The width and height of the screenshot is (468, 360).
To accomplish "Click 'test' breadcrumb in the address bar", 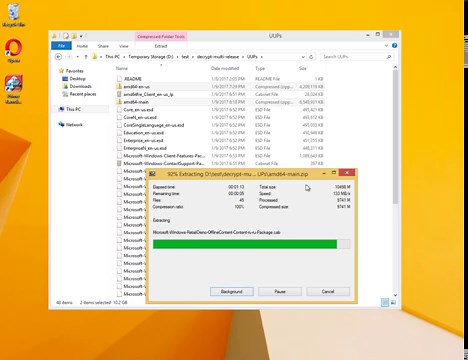I will click(x=185, y=57).
